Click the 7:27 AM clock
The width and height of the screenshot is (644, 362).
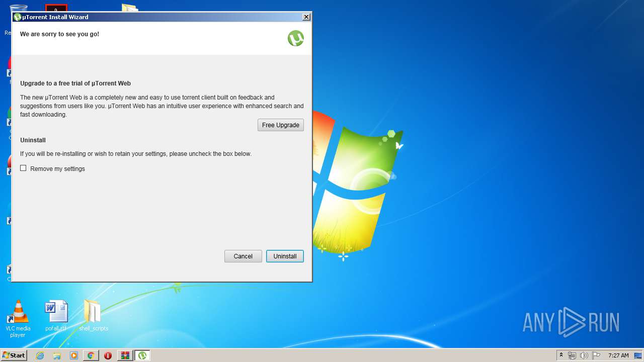(x=618, y=355)
